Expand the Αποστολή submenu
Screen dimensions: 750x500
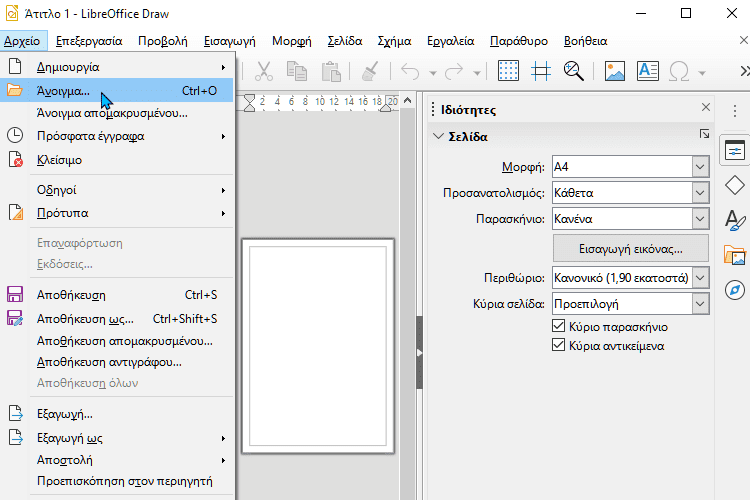[117, 460]
